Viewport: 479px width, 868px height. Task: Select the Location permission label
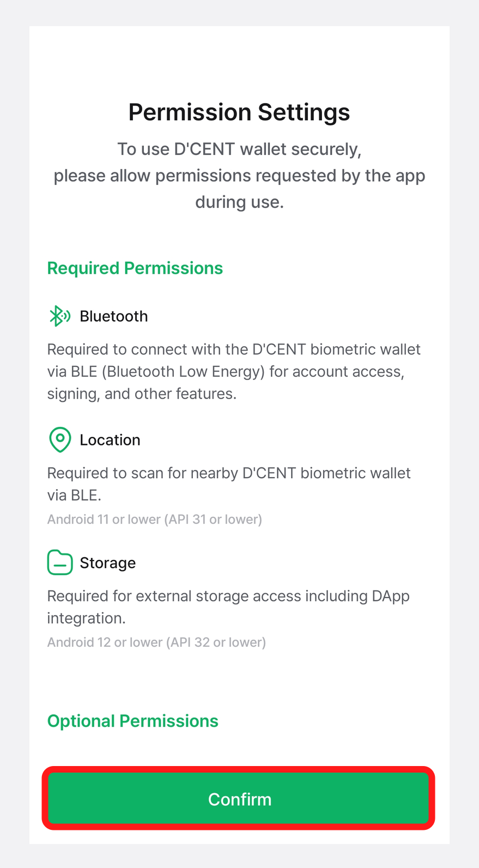[110, 440]
